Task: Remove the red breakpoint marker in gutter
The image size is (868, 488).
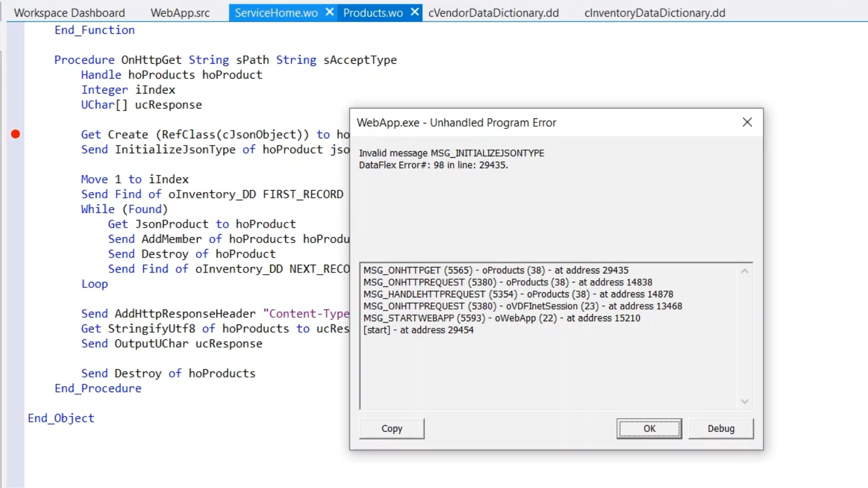Action: (x=15, y=134)
